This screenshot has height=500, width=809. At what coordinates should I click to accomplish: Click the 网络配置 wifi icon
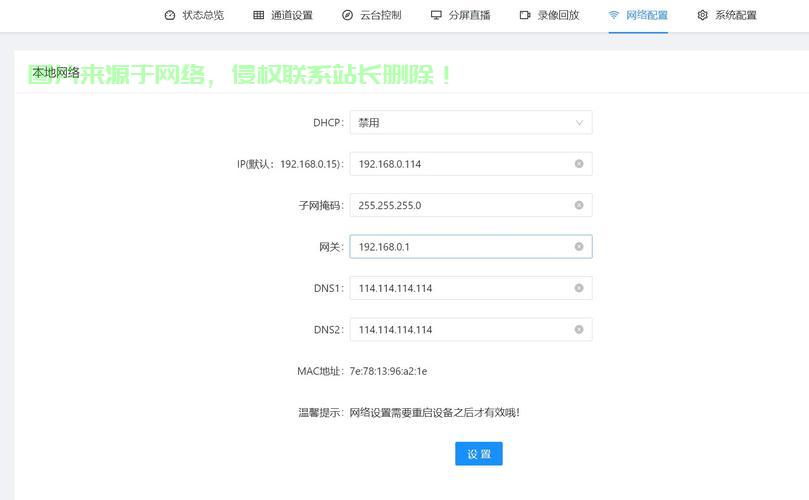tap(613, 15)
